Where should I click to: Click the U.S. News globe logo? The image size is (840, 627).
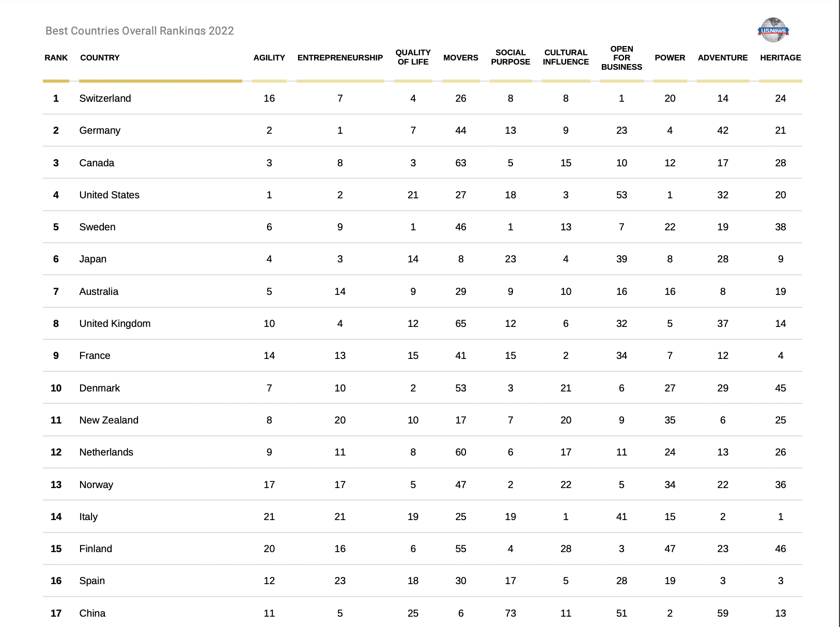click(773, 30)
